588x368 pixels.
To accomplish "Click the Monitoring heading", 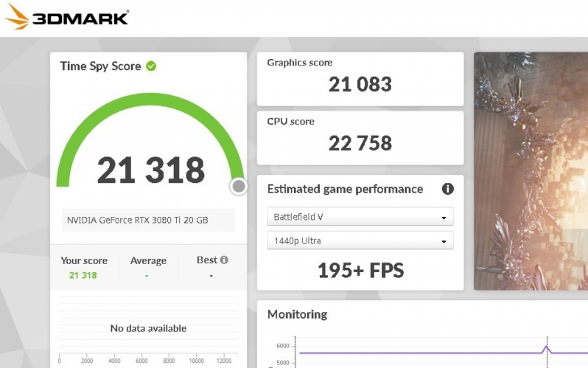I will pyautogui.click(x=298, y=314).
